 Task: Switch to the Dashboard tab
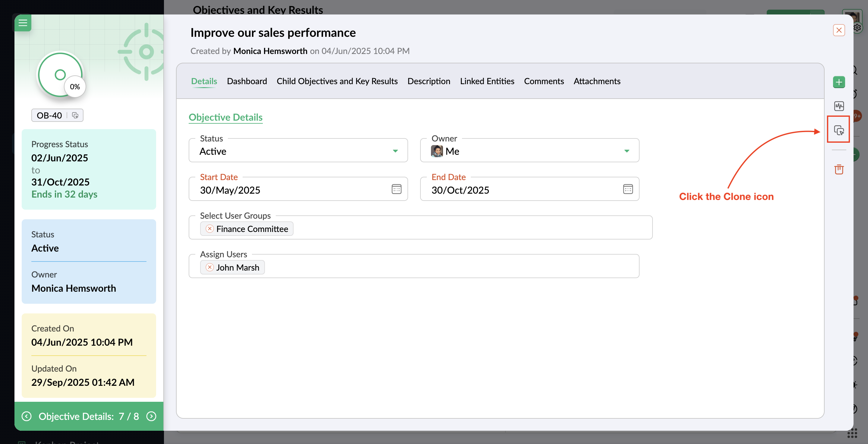point(247,81)
